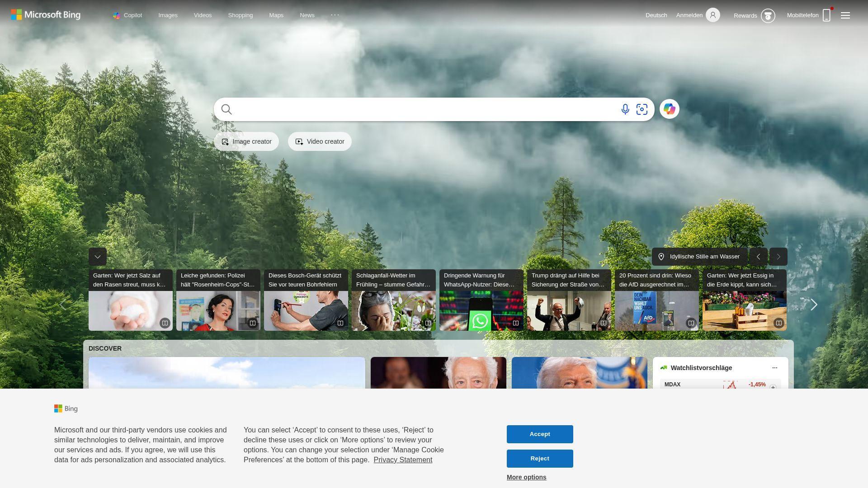Collapse the news feed with the down chevron

click(97, 257)
